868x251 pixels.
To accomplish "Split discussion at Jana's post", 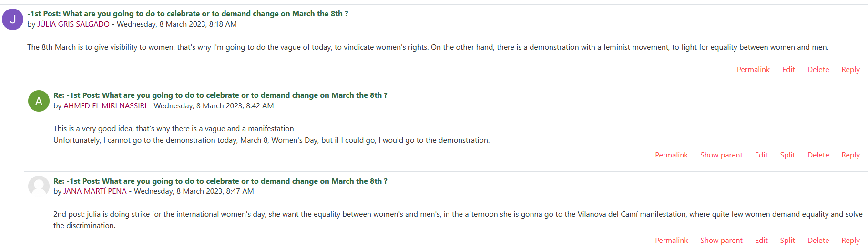I will coord(787,241).
